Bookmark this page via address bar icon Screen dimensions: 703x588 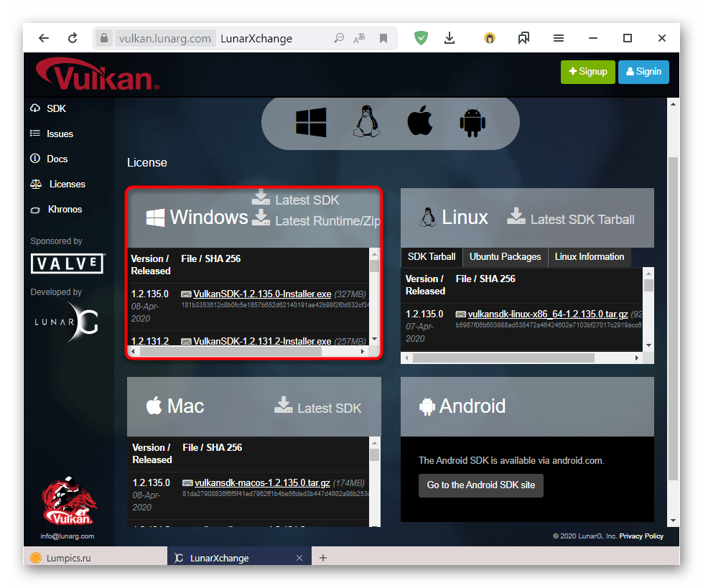tap(383, 38)
